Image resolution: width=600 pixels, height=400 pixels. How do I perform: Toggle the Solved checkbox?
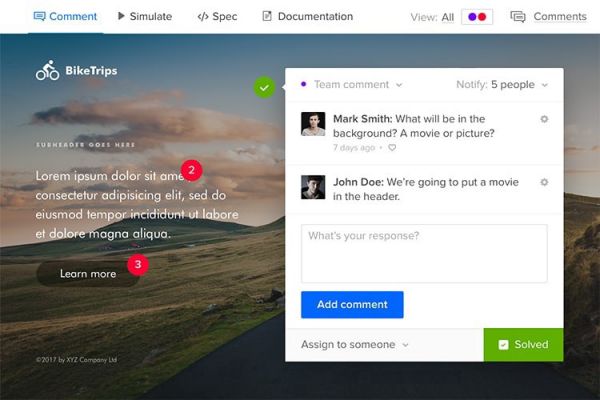[504, 345]
